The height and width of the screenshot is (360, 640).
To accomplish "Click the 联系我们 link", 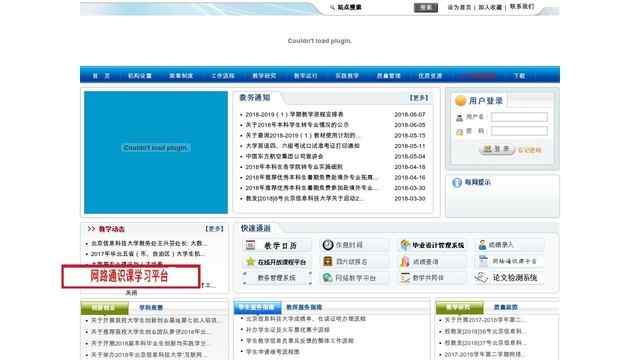I will point(522,7).
